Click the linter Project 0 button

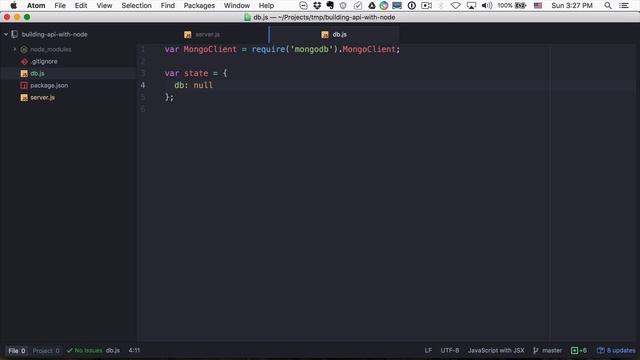[x=46, y=351]
